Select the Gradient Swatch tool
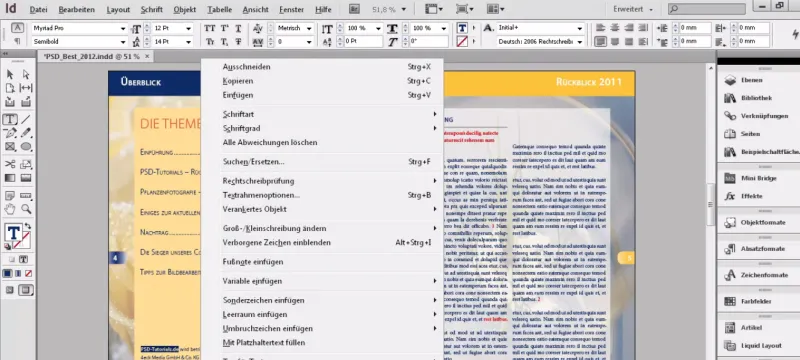The image size is (800, 360). click(x=10, y=178)
